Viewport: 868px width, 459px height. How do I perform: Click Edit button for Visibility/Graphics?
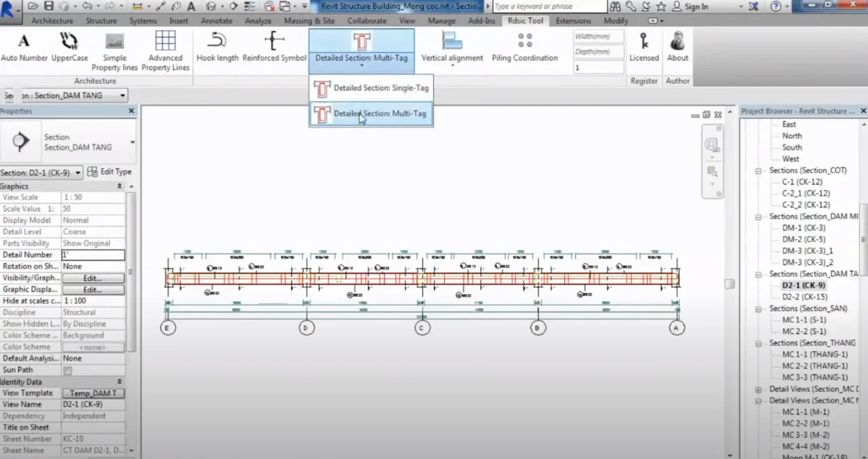(x=93, y=279)
